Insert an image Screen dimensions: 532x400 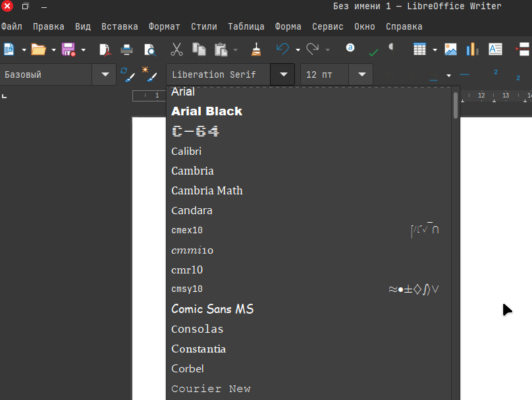coord(451,49)
